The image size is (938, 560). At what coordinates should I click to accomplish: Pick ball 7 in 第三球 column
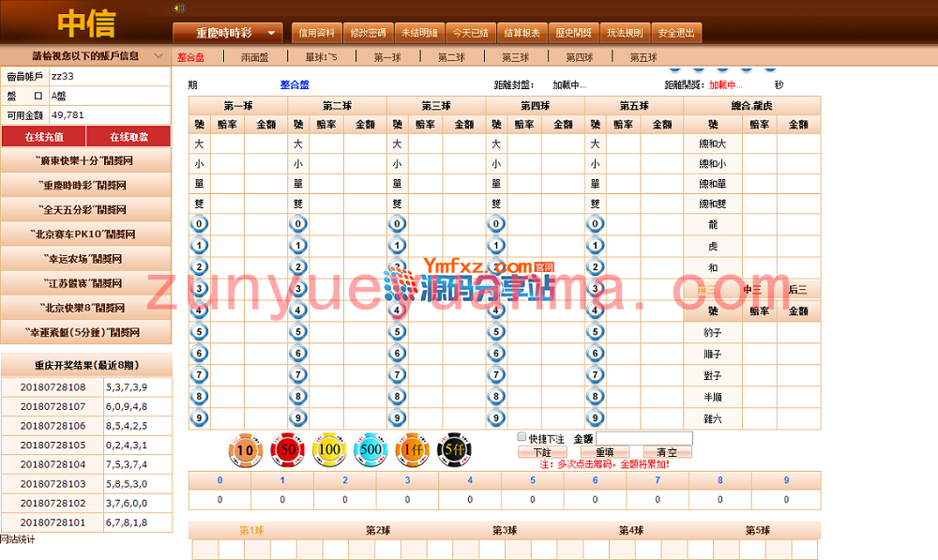pos(397,375)
